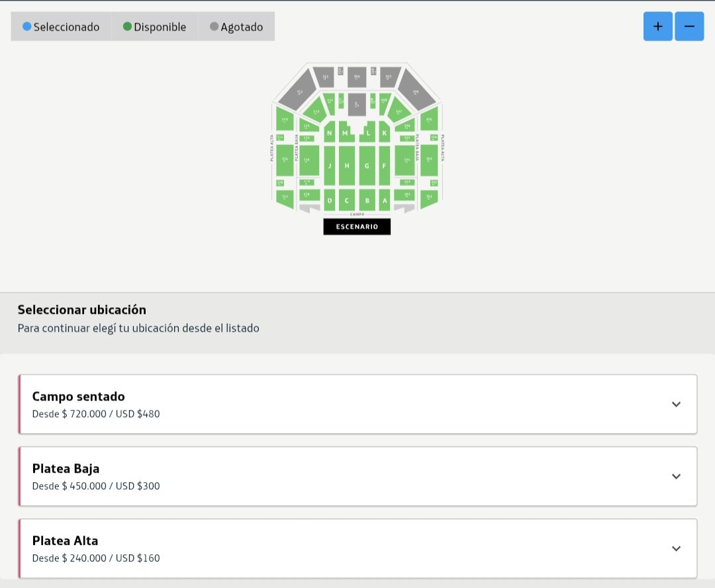Screen dimensions: 715x588
Task: Click the Seleccionado blue legend item
Action: pyautogui.click(x=61, y=26)
